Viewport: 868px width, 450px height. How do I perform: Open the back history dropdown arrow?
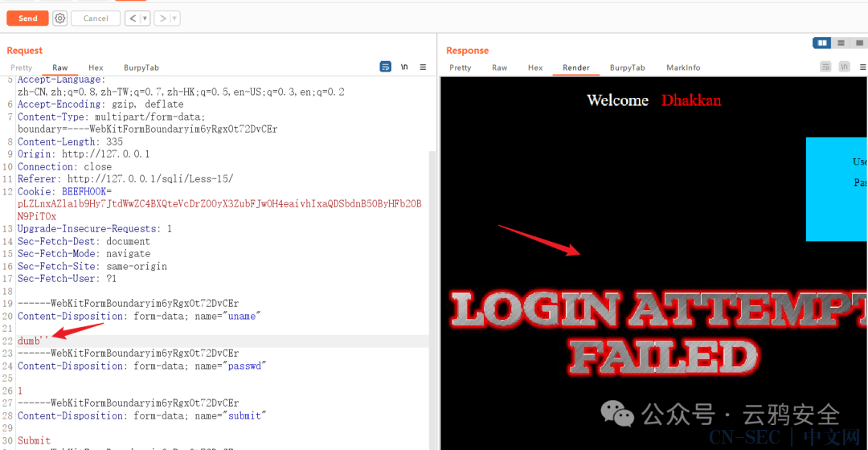145,18
